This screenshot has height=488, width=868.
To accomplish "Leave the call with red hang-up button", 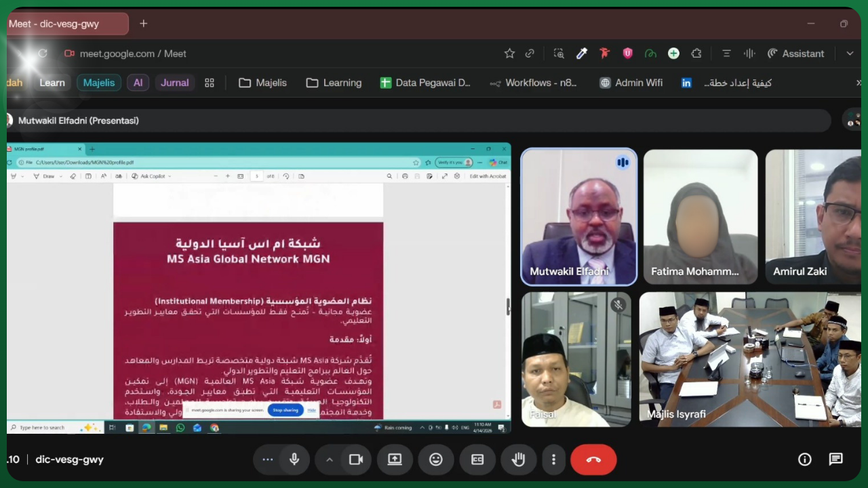I will tap(593, 460).
